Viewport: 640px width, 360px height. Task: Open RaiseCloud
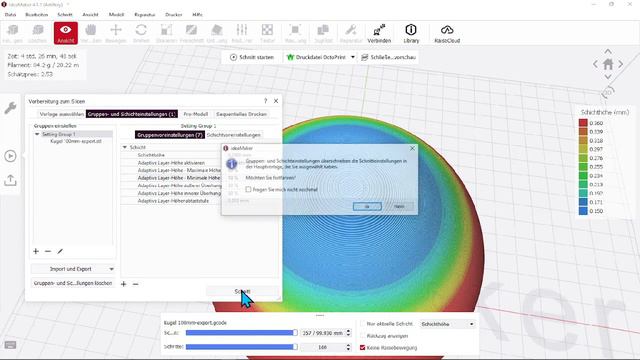447,33
